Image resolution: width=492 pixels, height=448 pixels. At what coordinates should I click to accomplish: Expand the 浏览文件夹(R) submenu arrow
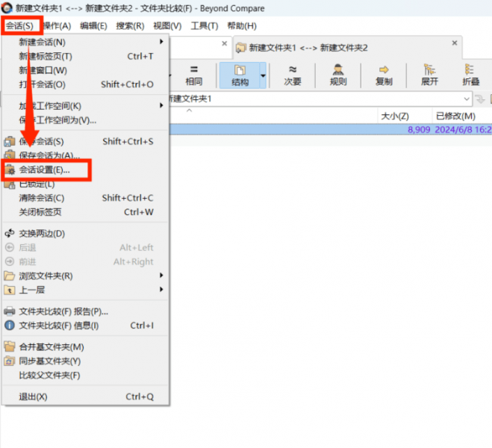161,276
